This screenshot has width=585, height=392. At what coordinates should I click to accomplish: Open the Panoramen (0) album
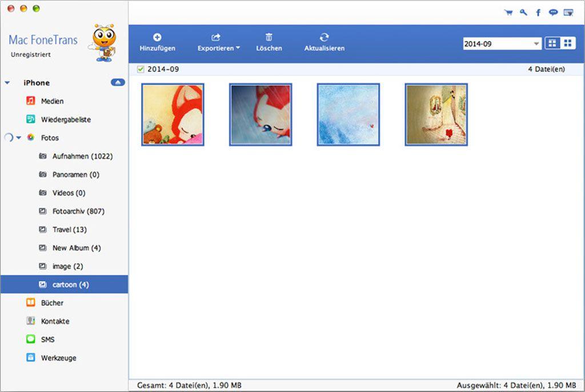coord(76,175)
